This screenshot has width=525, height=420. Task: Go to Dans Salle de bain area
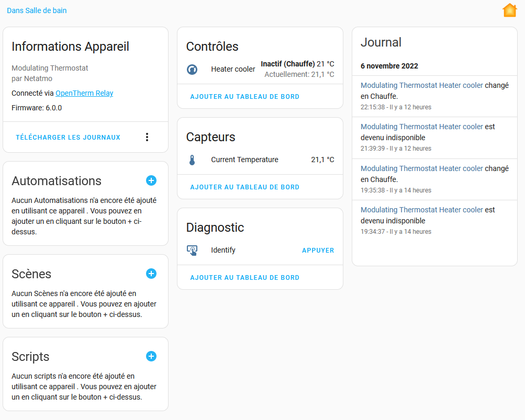pyautogui.click(x=37, y=10)
